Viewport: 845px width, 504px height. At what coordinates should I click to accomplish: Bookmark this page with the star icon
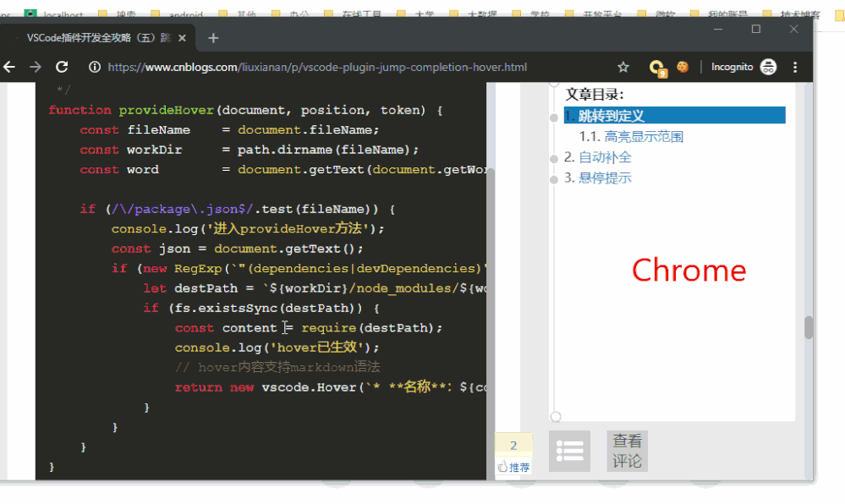click(623, 67)
